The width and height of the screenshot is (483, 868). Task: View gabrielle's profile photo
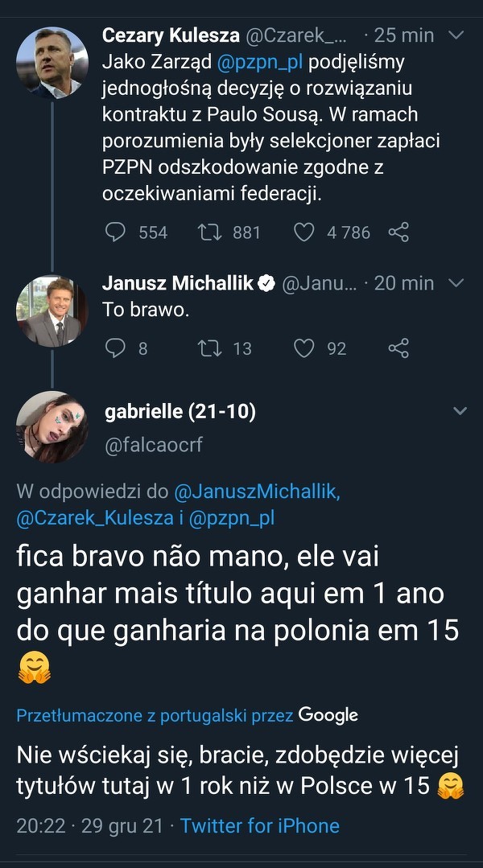click(x=52, y=427)
